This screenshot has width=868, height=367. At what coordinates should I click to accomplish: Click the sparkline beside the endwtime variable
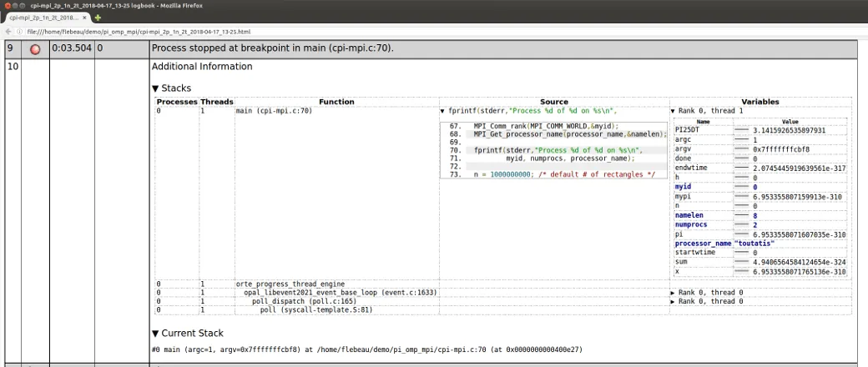pyautogui.click(x=741, y=168)
